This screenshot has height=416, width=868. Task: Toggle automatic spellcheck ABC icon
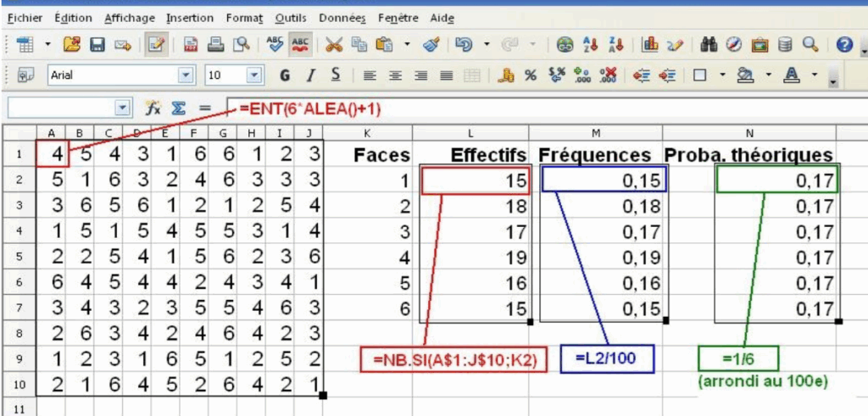(x=299, y=45)
